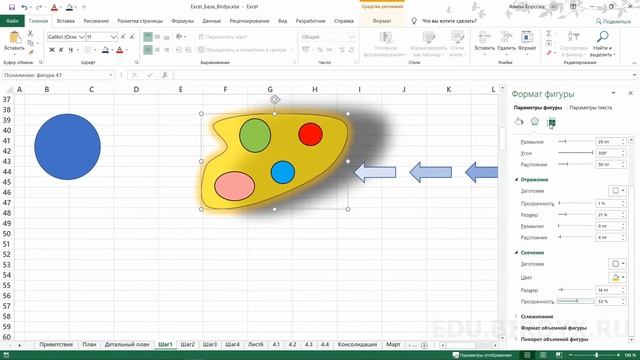The width and height of the screenshot is (640, 360).
Task: Click Find and Select magnifier icon
Action: (602, 37)
